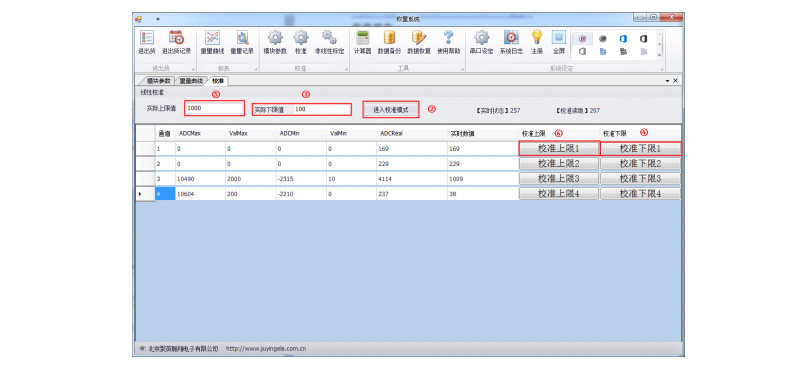This screenshot has width=790, height=367.
Task: Open www.juyingele.com.cn link in status bar
Action: pos(266,348)
